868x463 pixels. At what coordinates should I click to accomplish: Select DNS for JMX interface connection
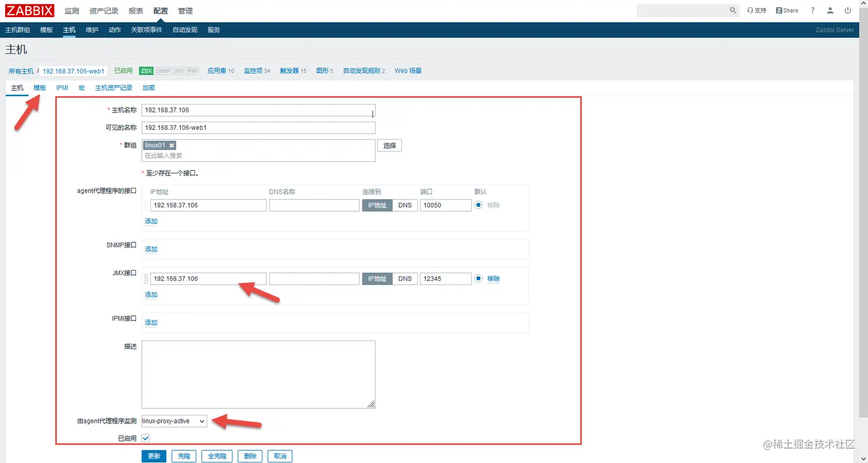point(405,279)
